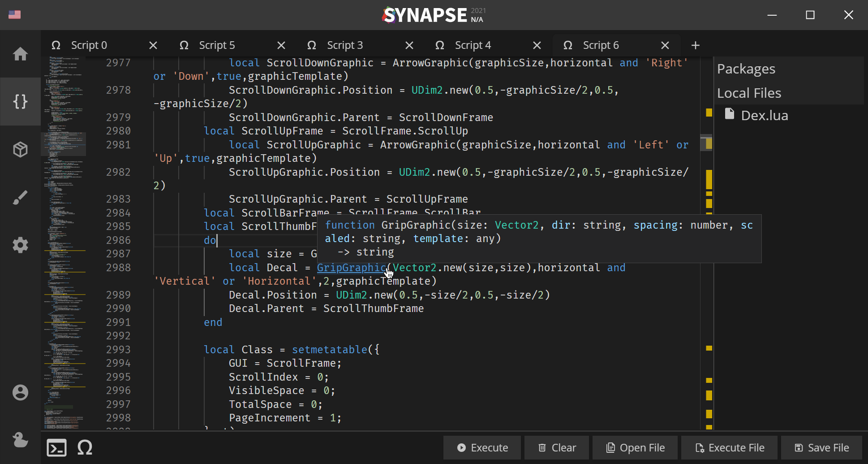Select the curly braces script editor icon
This screenshot has width=868, height=464.
(x=20, y=102)
